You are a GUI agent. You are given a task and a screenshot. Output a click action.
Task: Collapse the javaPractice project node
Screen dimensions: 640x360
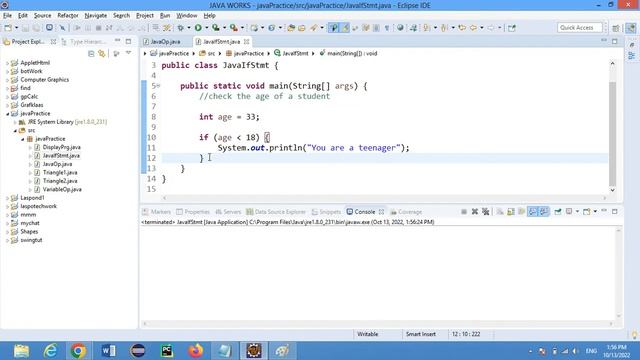(7, 114)
